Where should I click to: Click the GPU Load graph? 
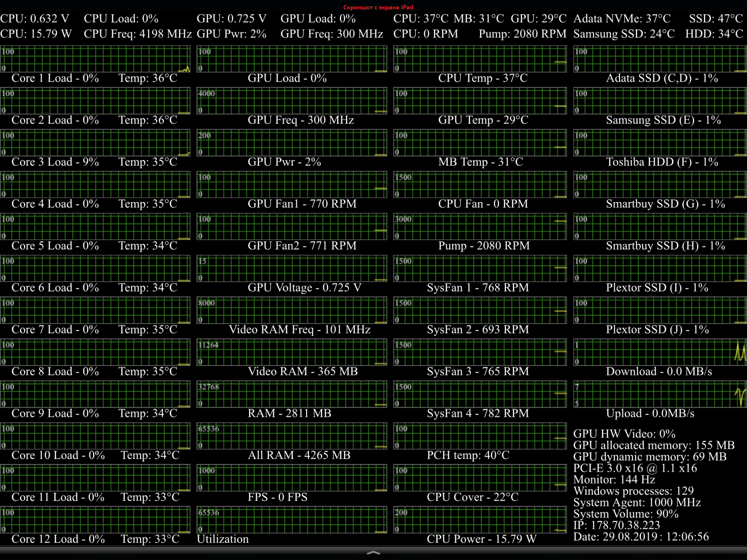292,59
